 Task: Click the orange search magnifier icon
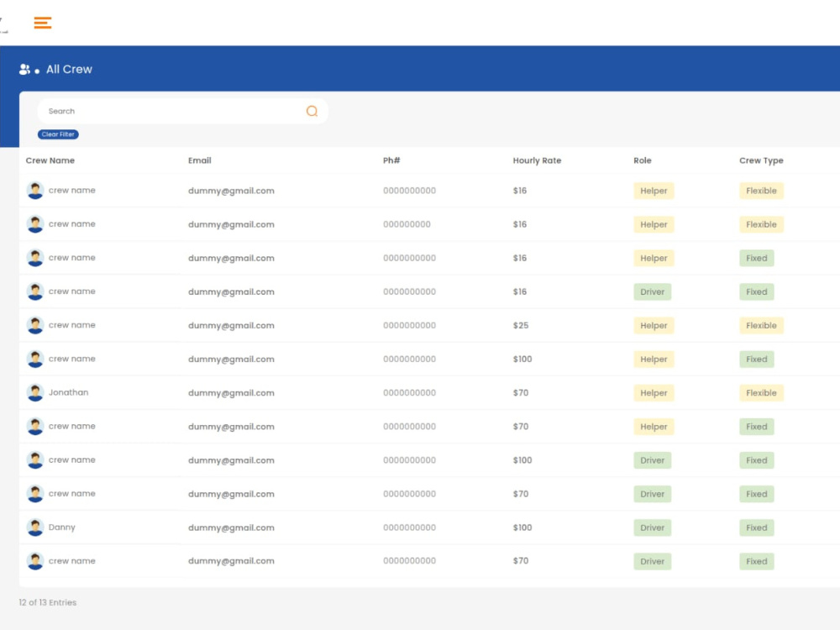[312, 111]
